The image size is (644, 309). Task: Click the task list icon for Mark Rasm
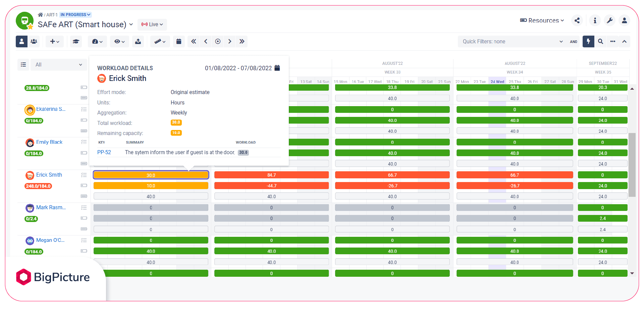tap(84, 208)
